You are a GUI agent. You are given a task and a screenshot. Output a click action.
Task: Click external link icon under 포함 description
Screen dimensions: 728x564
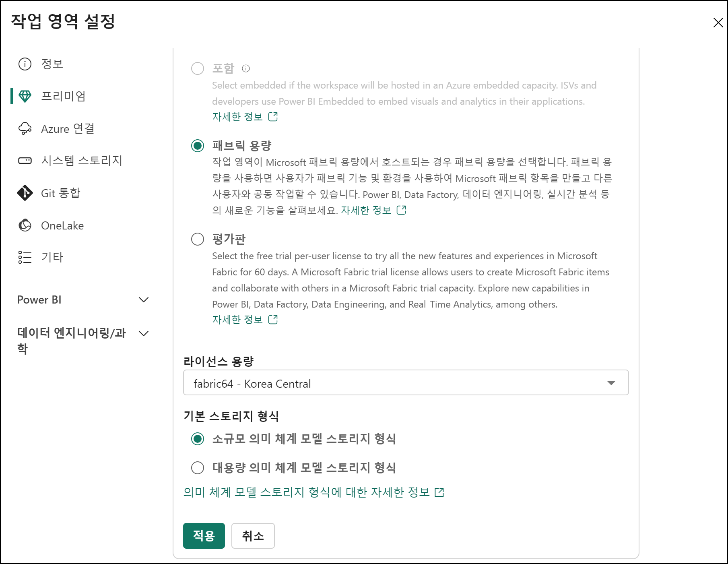pos(273,116)
